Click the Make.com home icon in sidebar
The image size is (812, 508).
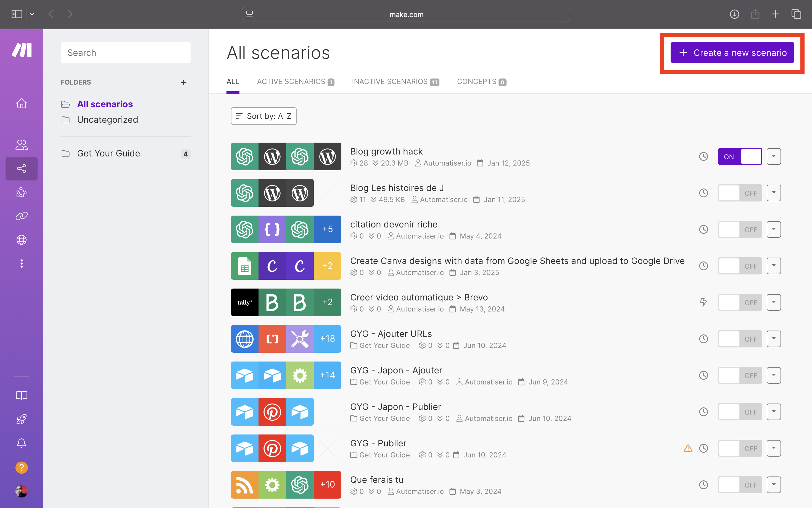[x=22, y=104]
